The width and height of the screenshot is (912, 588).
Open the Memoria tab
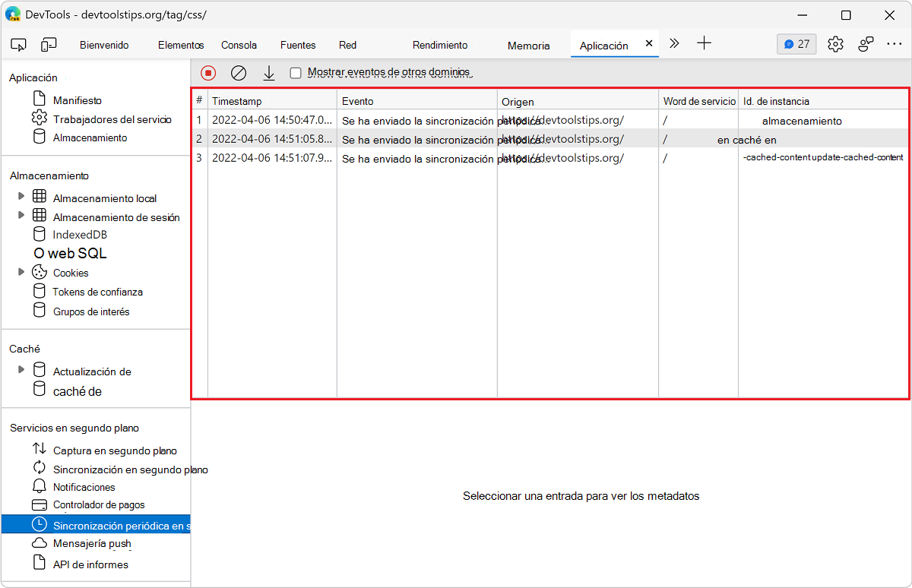coord(528,46)
